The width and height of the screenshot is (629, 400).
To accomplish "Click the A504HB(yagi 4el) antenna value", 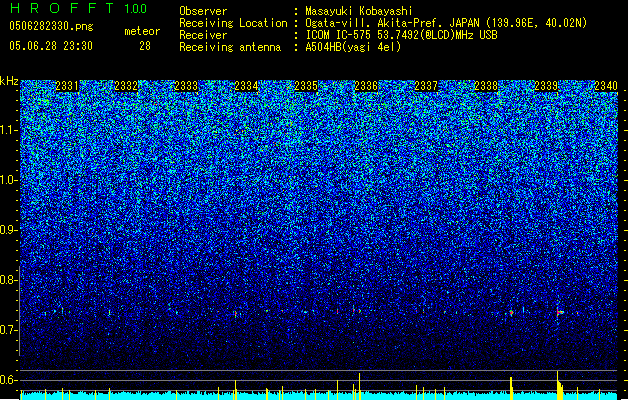I will click(x=353, y=47).
